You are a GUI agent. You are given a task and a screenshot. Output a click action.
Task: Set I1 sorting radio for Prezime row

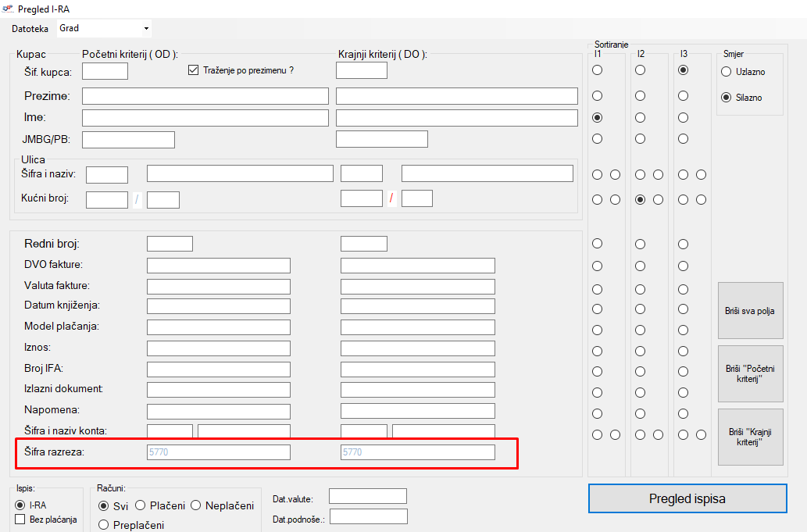598,96
